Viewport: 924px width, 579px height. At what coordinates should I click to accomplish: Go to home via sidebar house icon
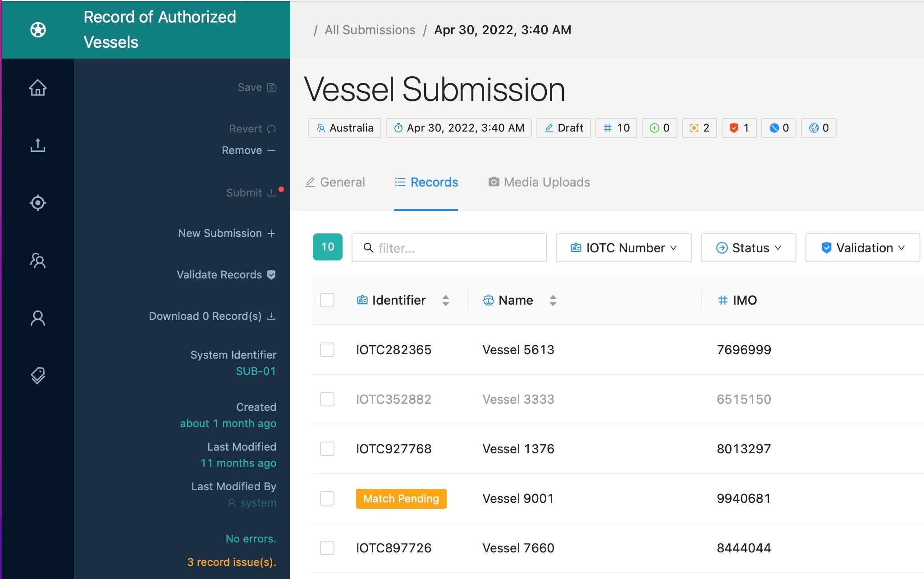click(x=38, y=87)
